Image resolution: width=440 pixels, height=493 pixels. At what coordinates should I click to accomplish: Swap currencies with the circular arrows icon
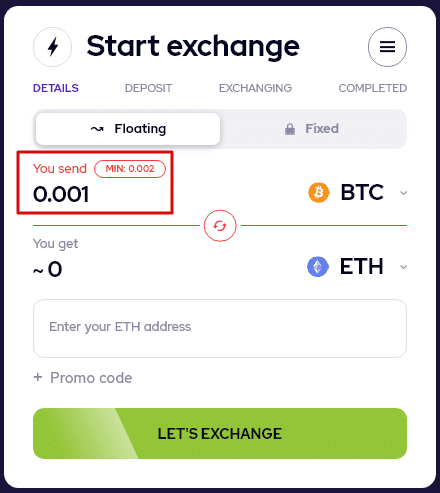click(220, 226)
